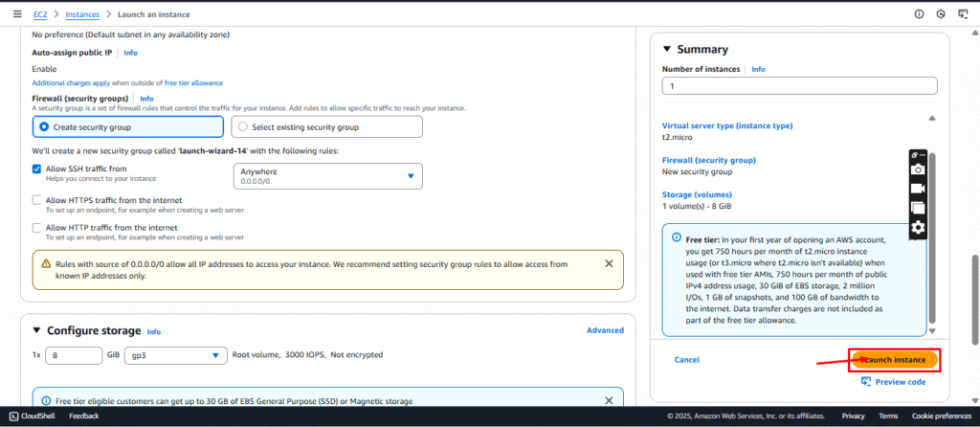Open the Privacy footer link
Image resolution: width=980 pixels, height=427 pixels.
[x=853, y=416]
